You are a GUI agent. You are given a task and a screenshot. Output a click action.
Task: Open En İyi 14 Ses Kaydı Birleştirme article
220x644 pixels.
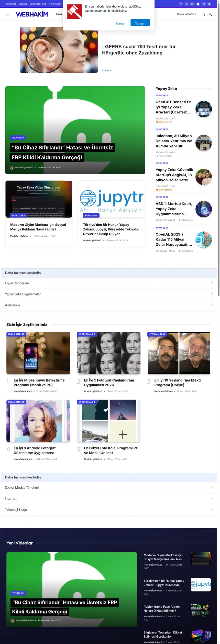point(39,382)
